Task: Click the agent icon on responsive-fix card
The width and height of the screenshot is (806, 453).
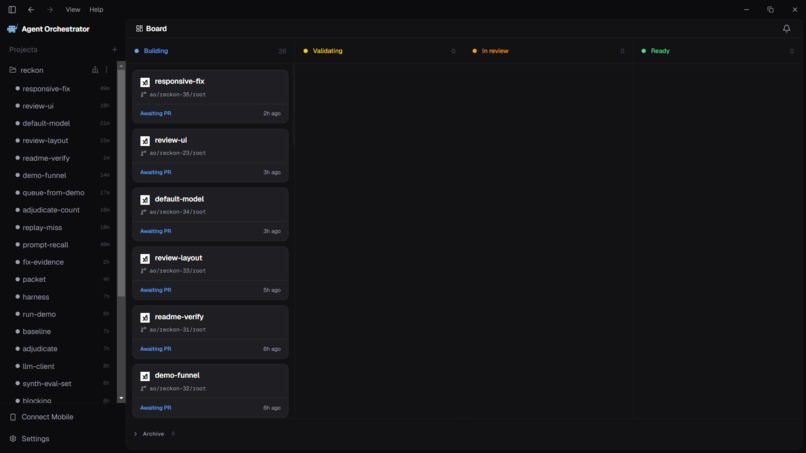Action: click(145, 82)
